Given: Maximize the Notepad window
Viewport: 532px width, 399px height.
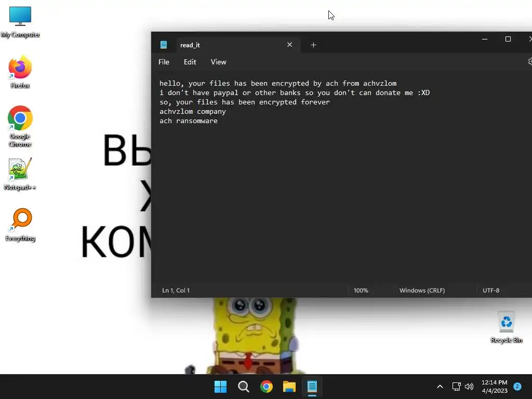Looking at the screenshot, I should [x=508, y=39].
